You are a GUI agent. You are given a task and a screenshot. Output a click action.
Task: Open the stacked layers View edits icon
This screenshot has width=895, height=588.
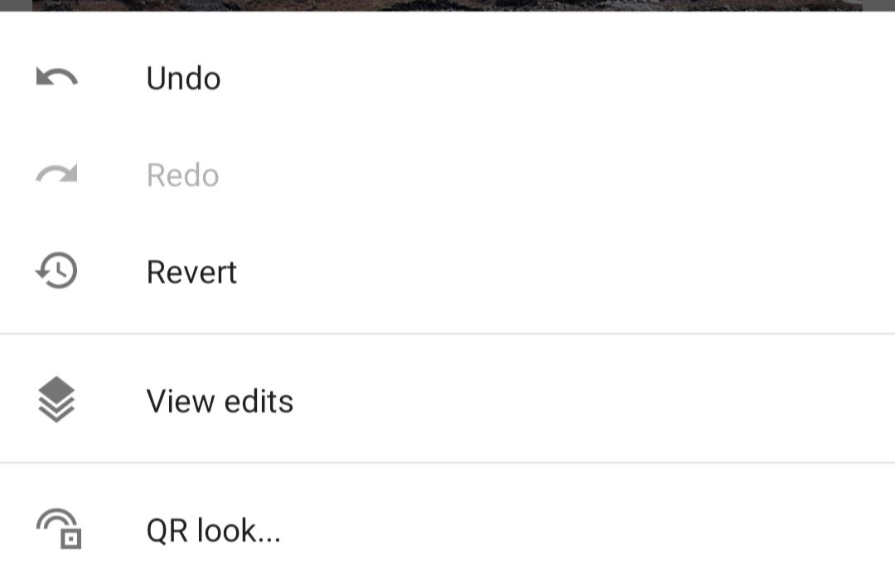pyautogui.click(x=56, y=399)
